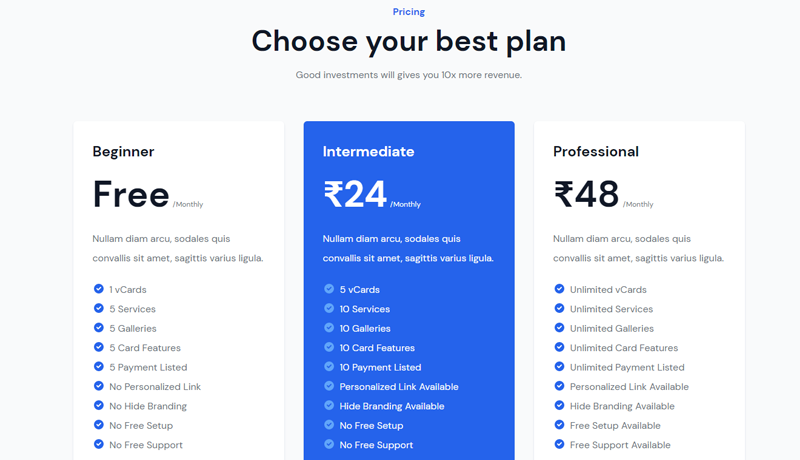Select the Beginner plan heading

tap(123, 152)
